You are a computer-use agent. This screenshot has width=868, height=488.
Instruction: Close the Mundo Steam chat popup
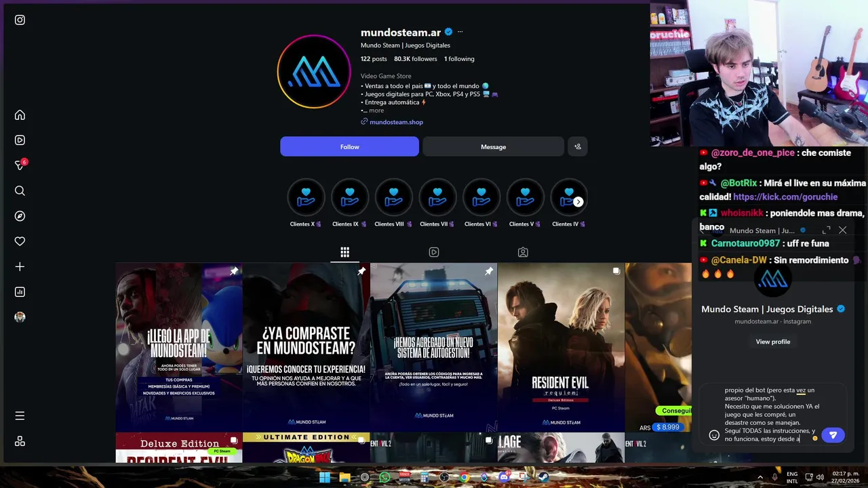(842, 230)
